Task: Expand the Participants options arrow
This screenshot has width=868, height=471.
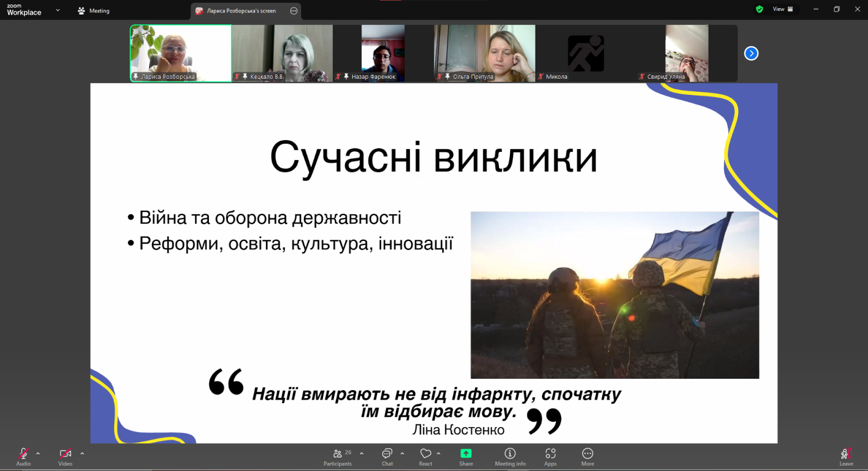Action: click(362, 454)
